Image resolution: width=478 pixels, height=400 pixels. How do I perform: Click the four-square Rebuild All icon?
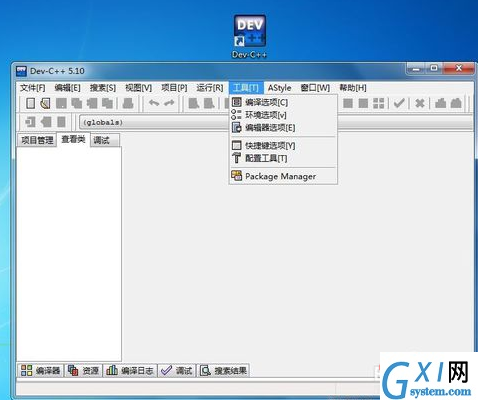coord(379,103)
